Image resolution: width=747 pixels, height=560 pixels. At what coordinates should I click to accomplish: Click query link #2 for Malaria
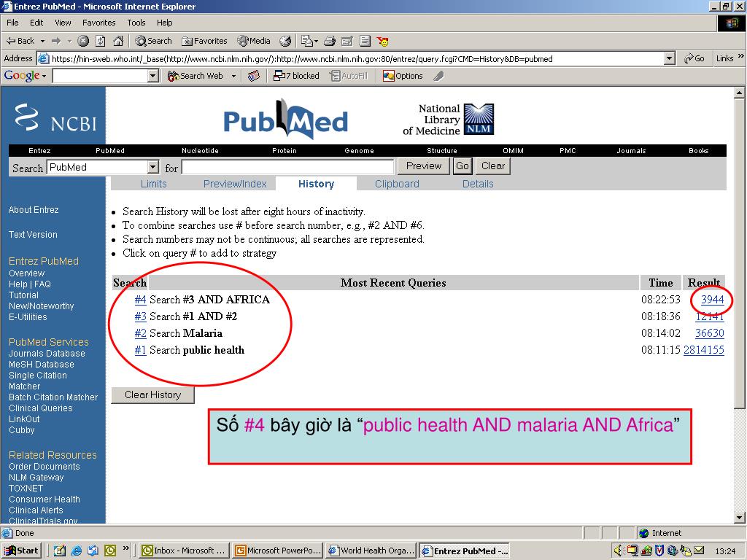click(140, 333)
